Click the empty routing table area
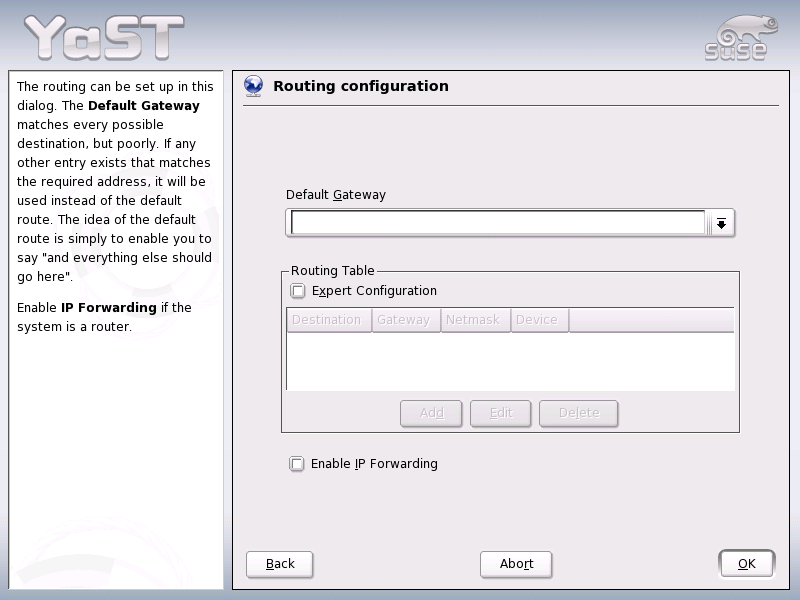The width and height of the screenshot is (800, 600). [510, 362]
